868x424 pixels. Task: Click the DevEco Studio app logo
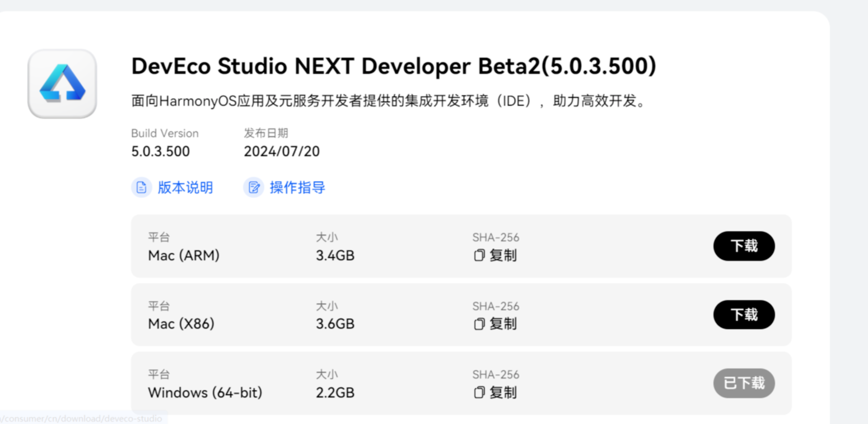(x=62, y=84)
